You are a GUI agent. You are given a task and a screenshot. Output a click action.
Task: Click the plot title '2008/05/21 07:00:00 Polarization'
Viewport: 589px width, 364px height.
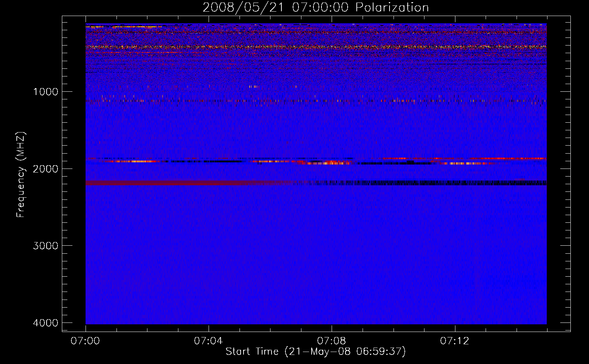pyautogui.click(x=316, y=8)
